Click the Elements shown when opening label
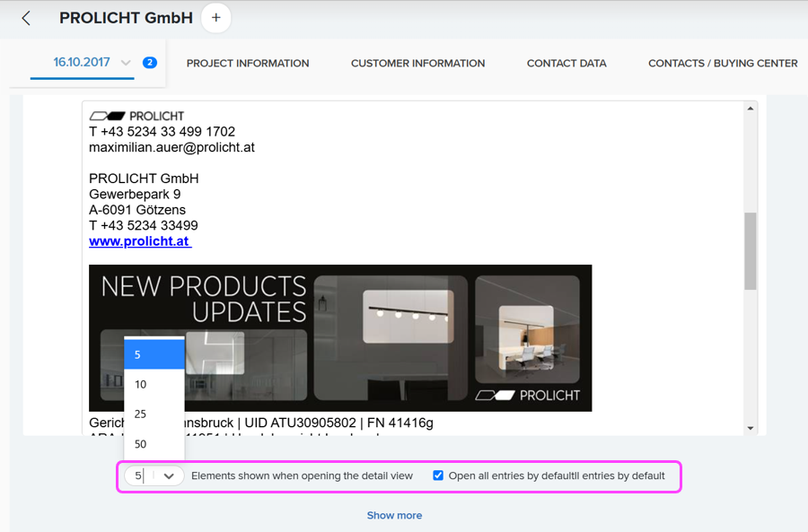The height and width of the screenshot is (532, 808). [x=302, y=475]
